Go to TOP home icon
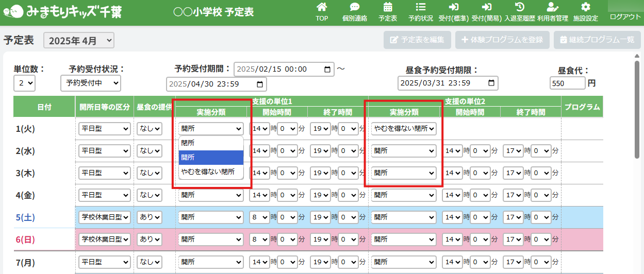The width and height of the screenshot is (644, 274). pos(322,12)
